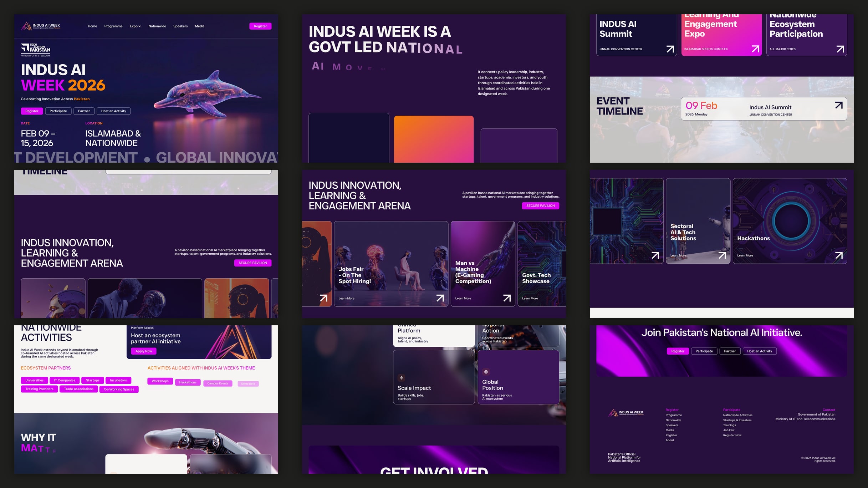Click arrow on the 09 Feb timeline entry

click(839, 105)
